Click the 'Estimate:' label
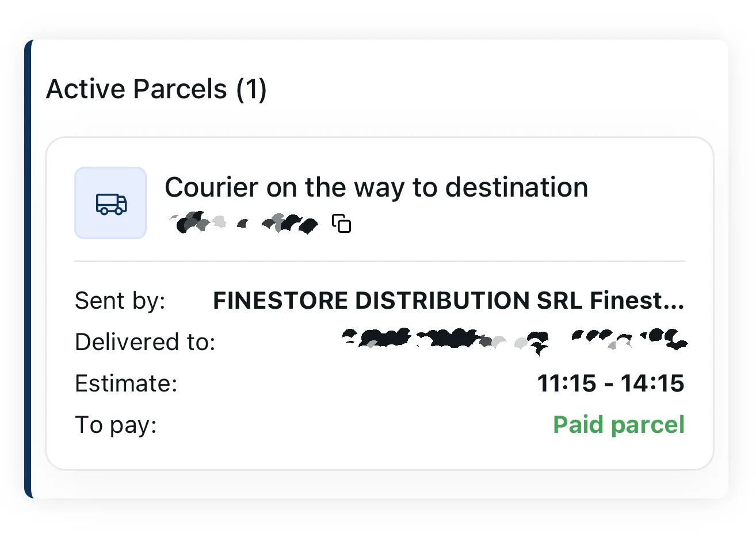 pos(126,383)
